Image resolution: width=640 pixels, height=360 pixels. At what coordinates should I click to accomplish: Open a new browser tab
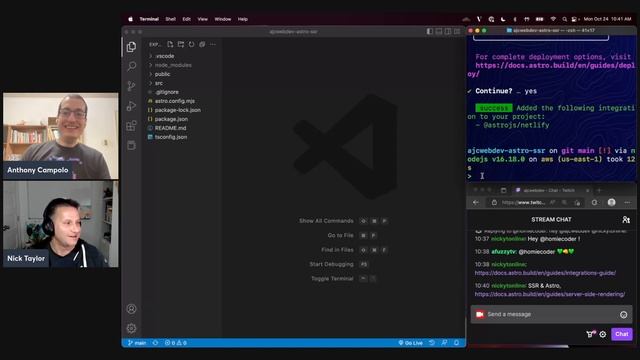[599, 190]
